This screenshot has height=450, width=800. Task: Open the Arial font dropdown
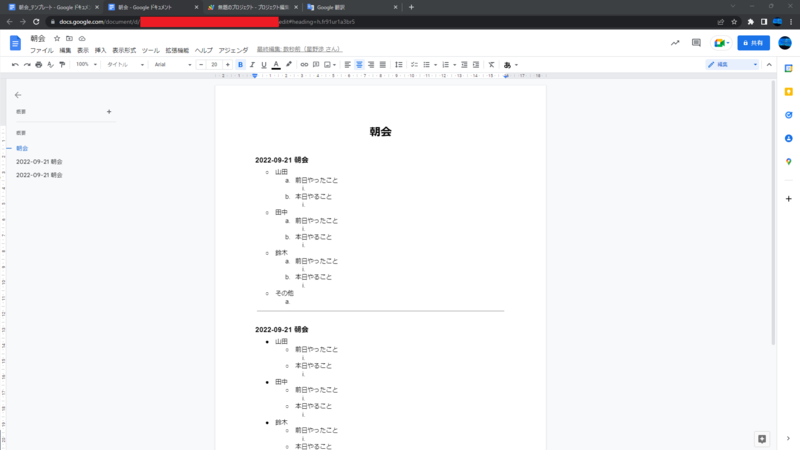click(172, 64)
